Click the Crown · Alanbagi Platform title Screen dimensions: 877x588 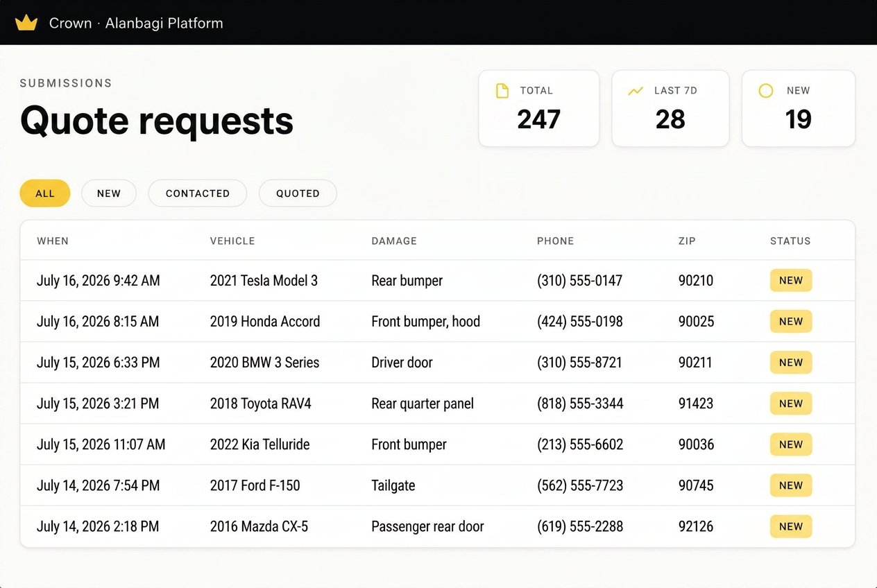point(136,23)
